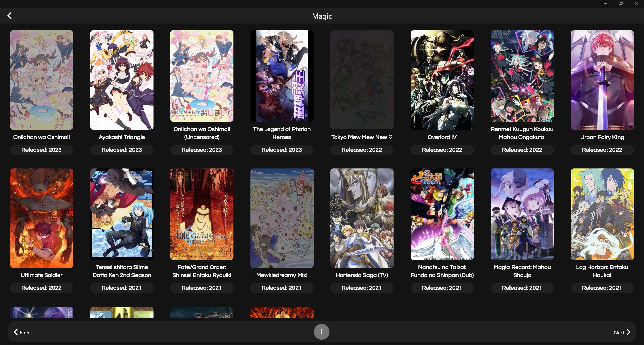Click Released: 2023 under Photon Heroes
This screenshot has height=345, width=644.
point(282,150)
